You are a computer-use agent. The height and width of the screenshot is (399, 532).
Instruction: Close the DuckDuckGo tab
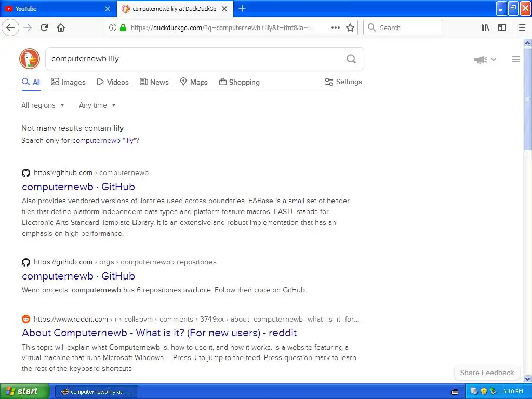pos(224,9)
